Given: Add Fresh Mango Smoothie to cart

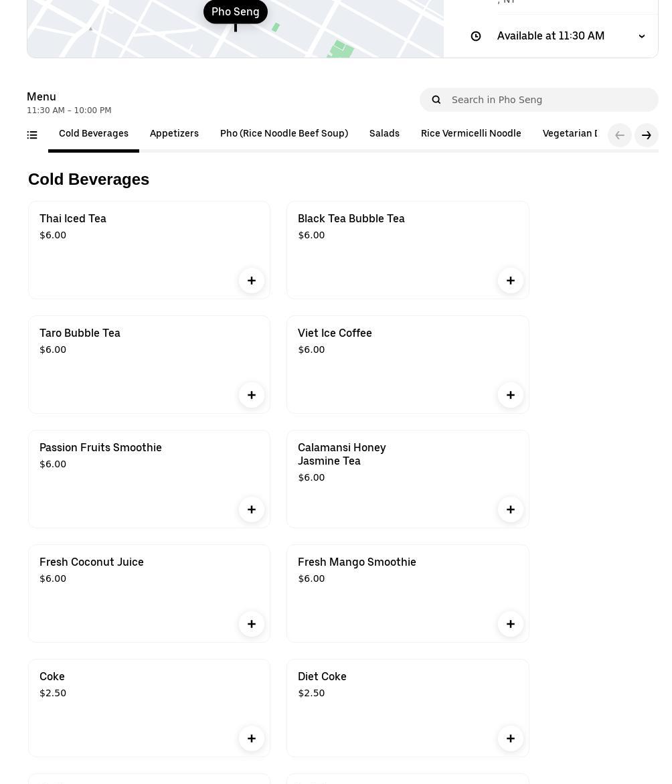Looking at the screenshot, I should [x=510, y=624].
